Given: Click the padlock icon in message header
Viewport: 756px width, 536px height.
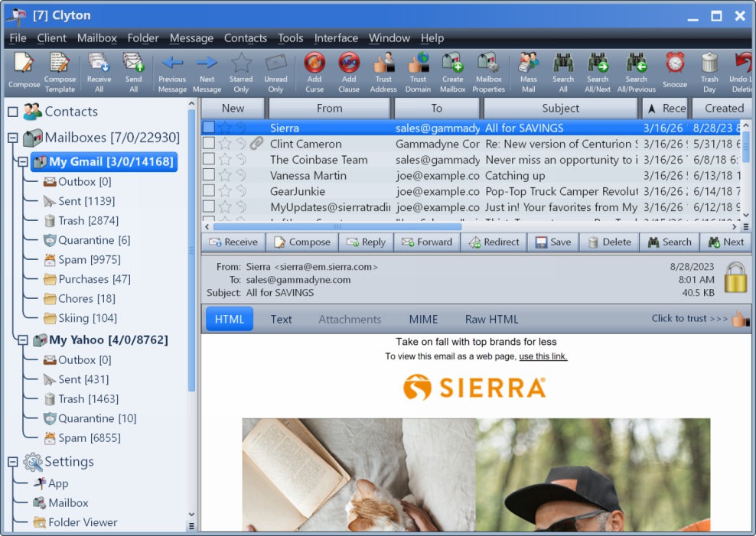Looking at the screenshot, I should pyautogui.click(x=735, y=278).
